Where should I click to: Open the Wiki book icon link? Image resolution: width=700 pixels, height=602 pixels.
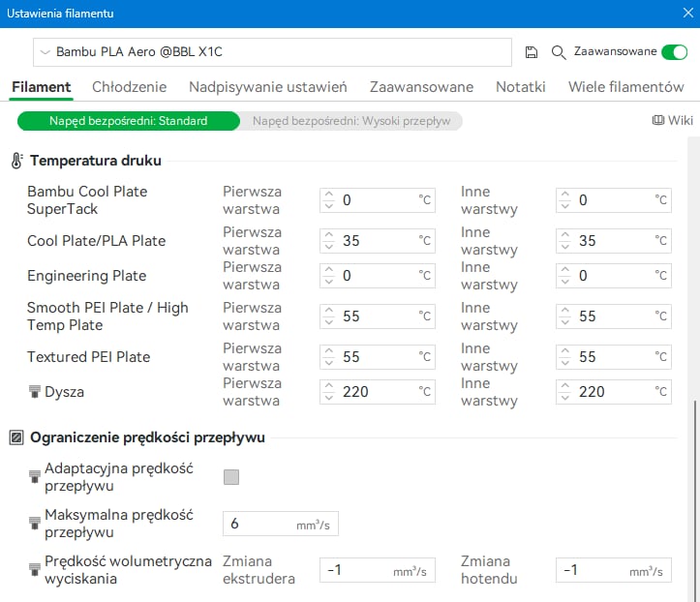[657, 120]
